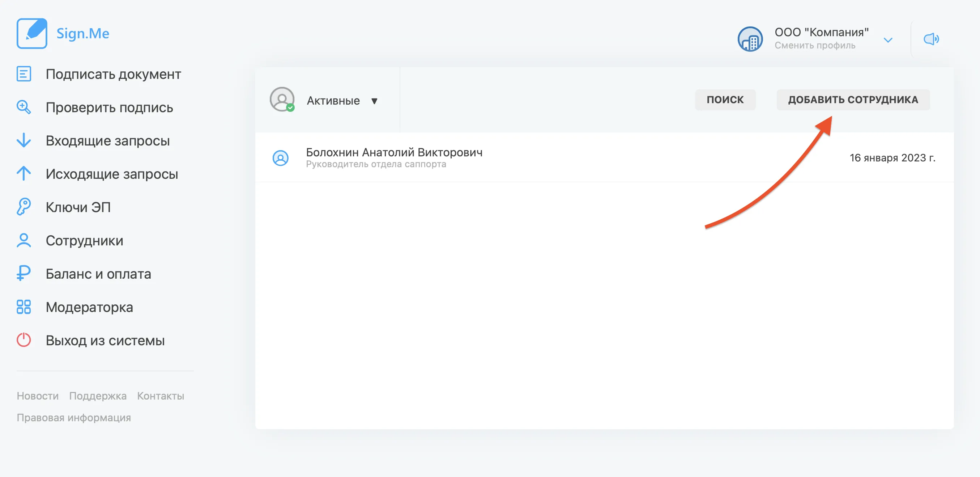This screenshot has height=477, width=980.
Task: Click the active-users avatar icon with green check
Action: tap(282, 100)
